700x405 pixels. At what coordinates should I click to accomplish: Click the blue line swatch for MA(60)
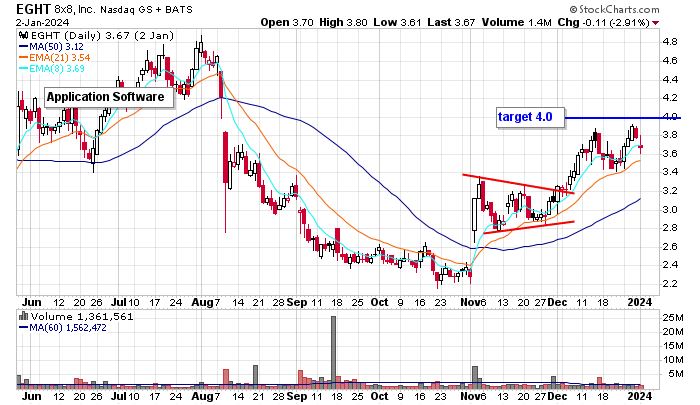[x=23, y=328]
